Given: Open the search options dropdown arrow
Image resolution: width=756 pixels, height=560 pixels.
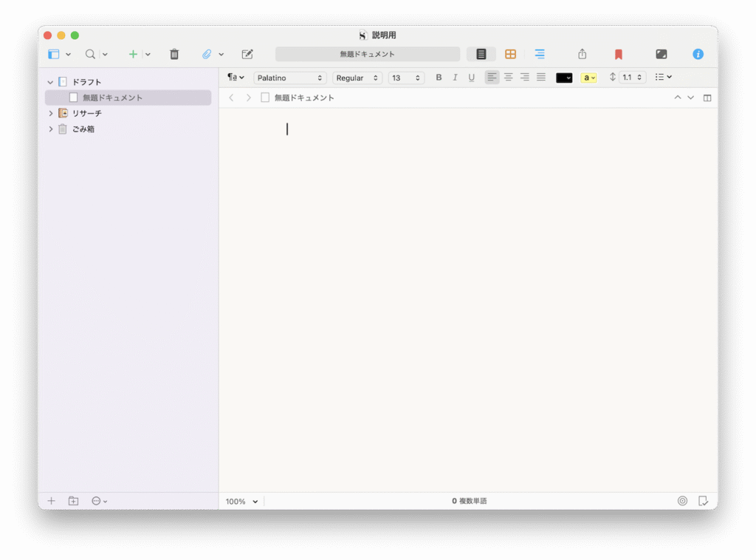Looking at the screenshot, I should coord(105,55).
